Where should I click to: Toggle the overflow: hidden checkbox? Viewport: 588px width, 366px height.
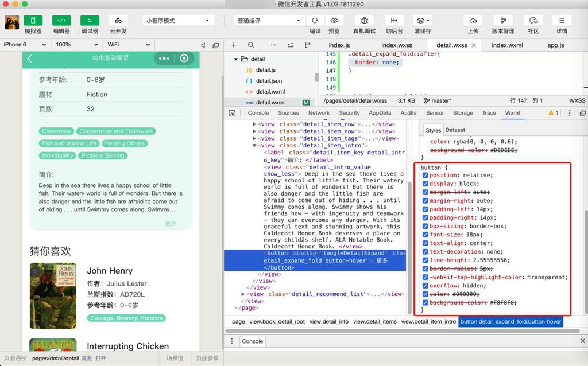coord(425,286)
